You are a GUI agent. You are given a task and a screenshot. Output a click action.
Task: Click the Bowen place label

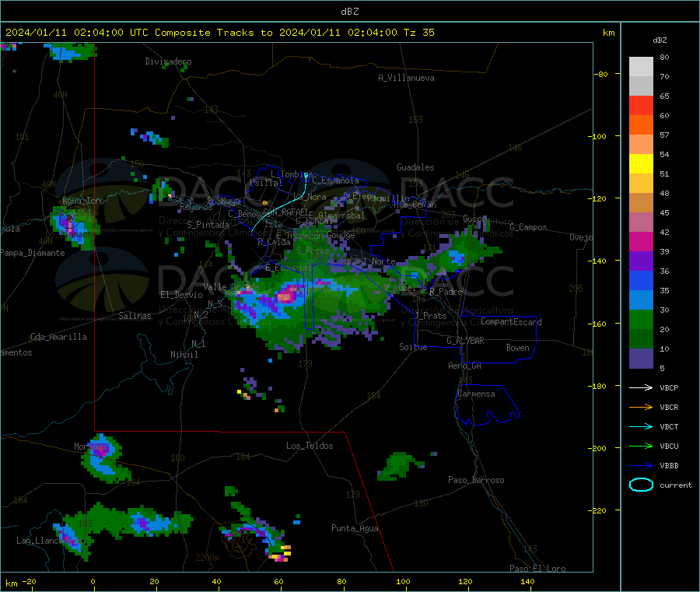[517, 348]
